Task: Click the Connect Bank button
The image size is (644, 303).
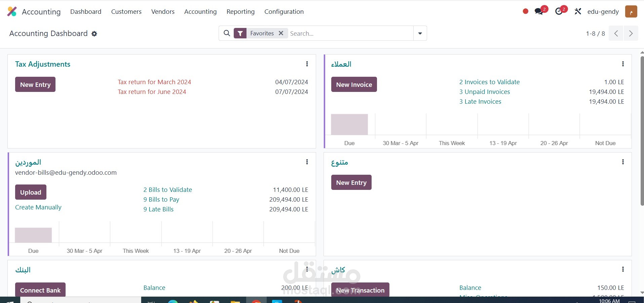Action: (x=40, y=290)
